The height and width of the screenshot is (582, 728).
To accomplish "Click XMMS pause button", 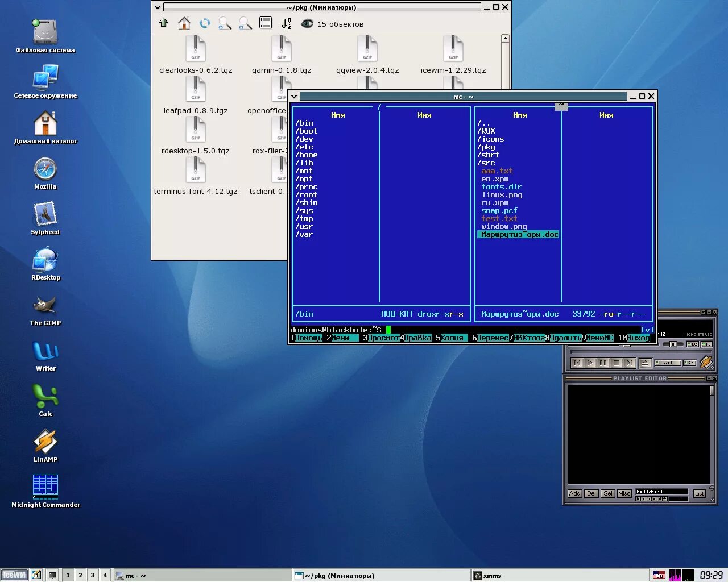I will point(603,363).
